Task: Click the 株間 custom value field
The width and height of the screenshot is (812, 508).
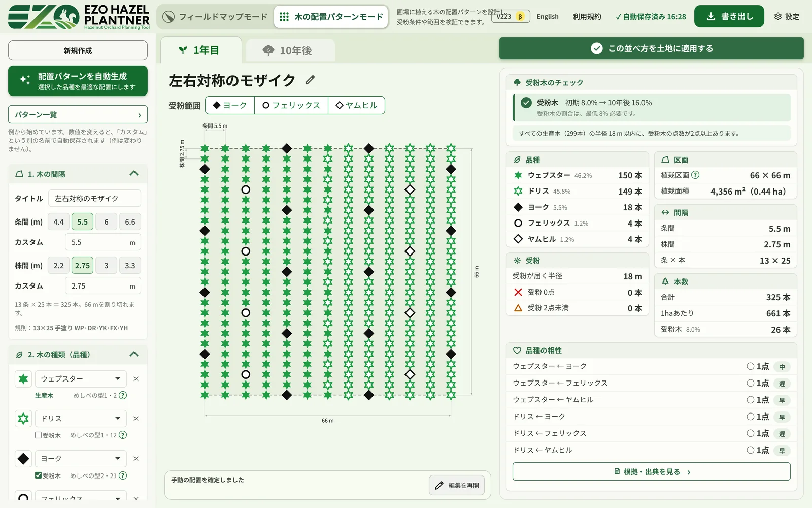Action: [103, 286]
